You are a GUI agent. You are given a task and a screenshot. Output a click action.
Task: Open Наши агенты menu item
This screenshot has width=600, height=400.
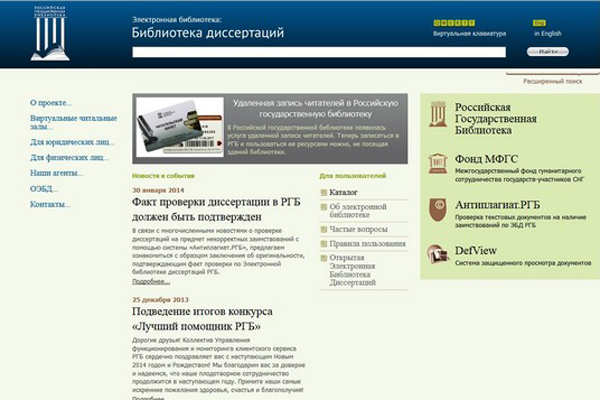point(57,173)
